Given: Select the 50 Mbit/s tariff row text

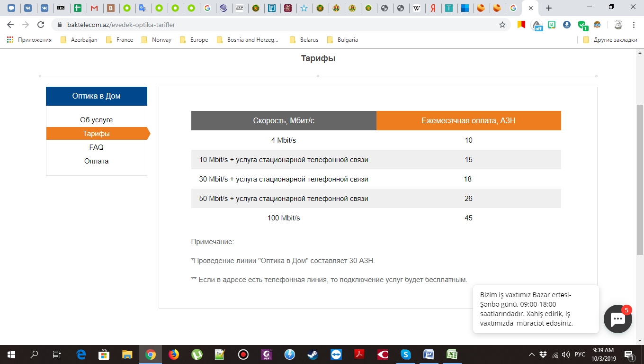Looking at the screenshot, I should click(284, 199).
